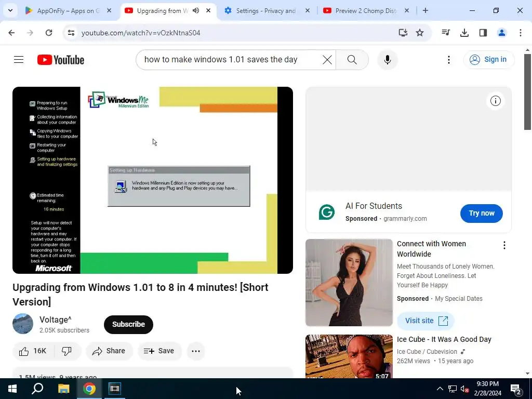Open the Windows Start menu
Image resolution: width=532 pixels, height=399 pixels.
click(x=12, y=389)
